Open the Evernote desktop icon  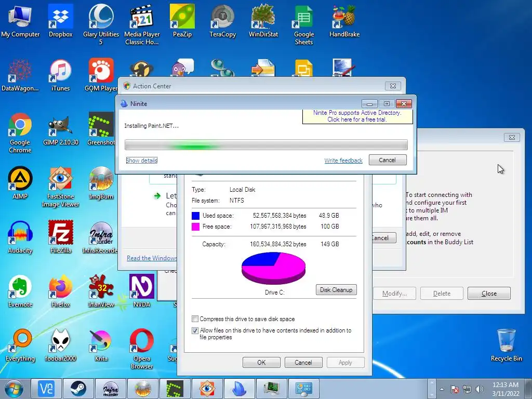tap(20, 291)
